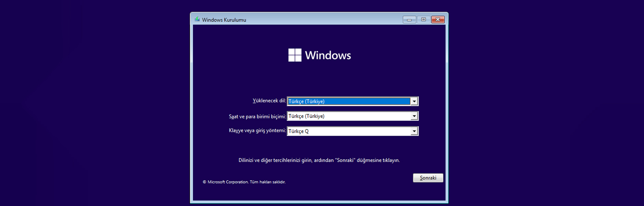Close the Windows Kurulumu window
Viewport: 644px width, 206px height.
tap(438, 20)
